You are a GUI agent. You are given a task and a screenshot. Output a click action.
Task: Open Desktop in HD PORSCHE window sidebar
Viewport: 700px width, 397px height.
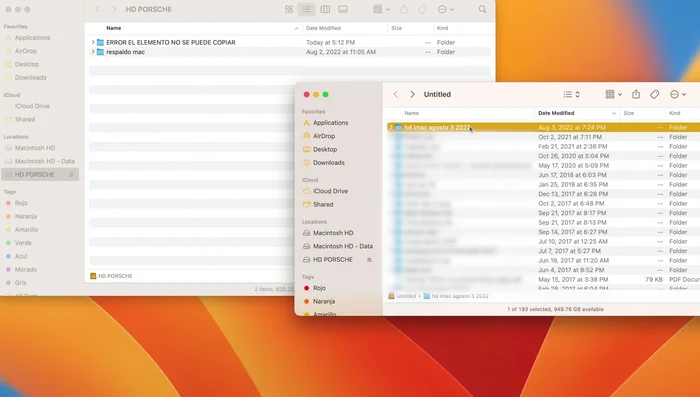point(26,64)
